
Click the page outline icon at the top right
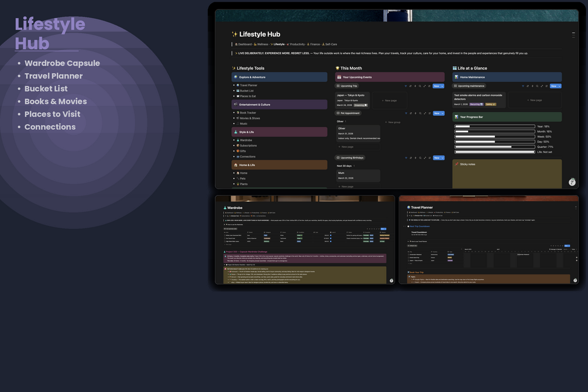point(573,35)
